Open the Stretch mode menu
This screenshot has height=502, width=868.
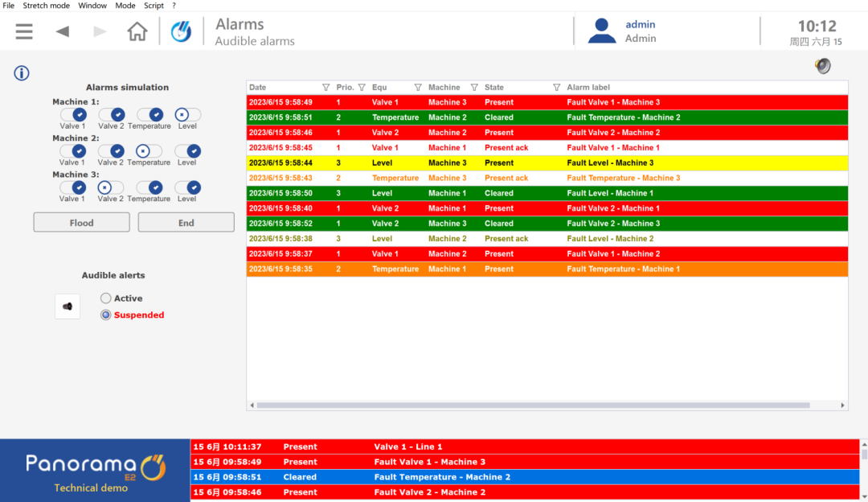[x=46, y=6]
